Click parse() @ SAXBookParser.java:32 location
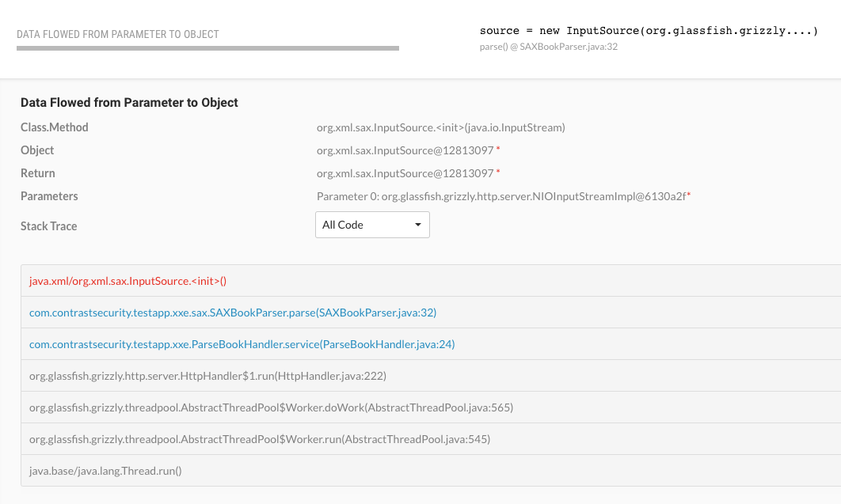This screenshot has height=504, width=841. 549,47
